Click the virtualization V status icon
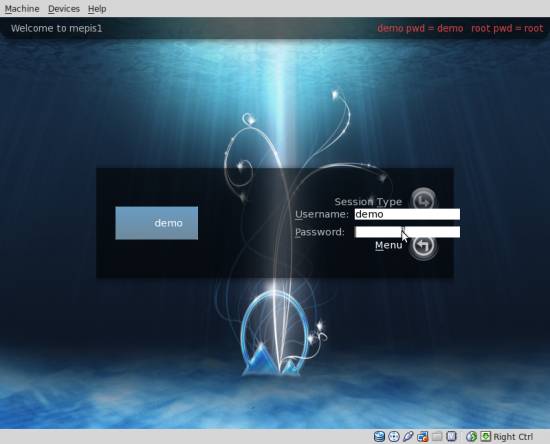 point(451,437)
